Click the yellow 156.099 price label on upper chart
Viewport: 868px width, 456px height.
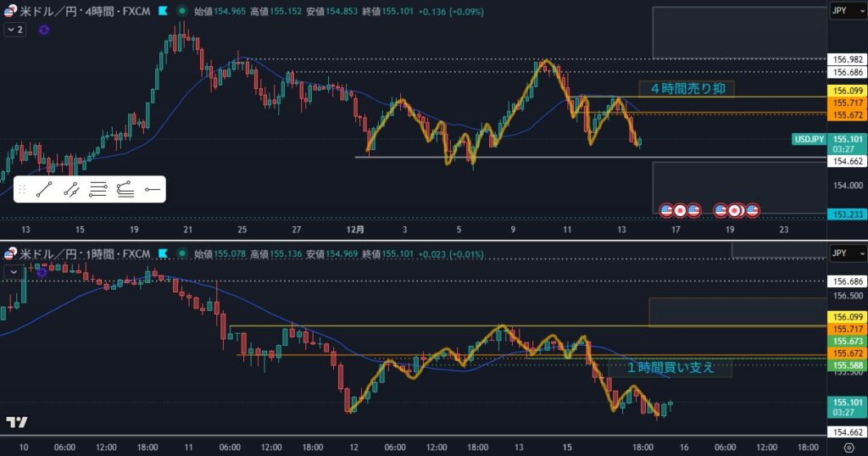pyautogui.click(x=848, y=91)
